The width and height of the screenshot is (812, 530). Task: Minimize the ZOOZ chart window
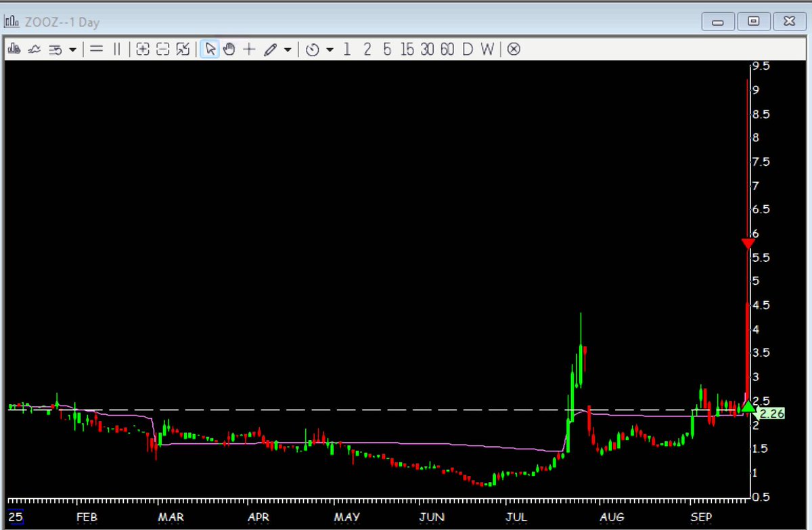pos(719,22)
